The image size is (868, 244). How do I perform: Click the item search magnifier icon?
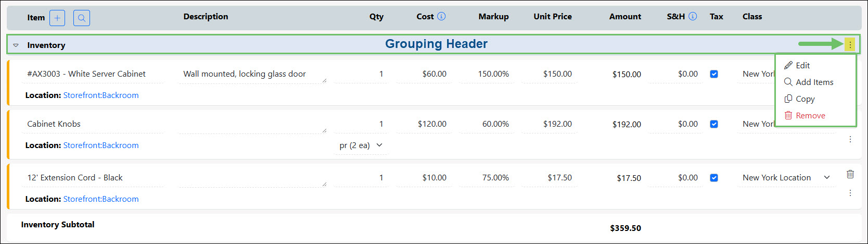click(x=82, y=18)
